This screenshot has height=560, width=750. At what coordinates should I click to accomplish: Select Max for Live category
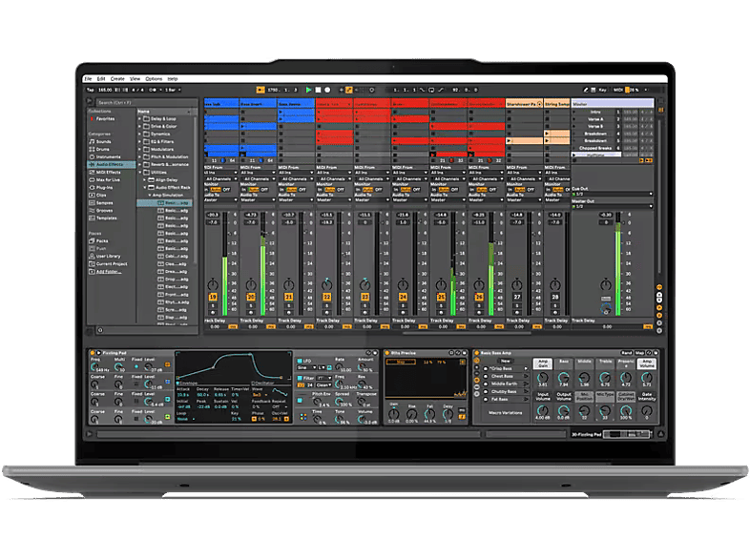click(108, 179)
